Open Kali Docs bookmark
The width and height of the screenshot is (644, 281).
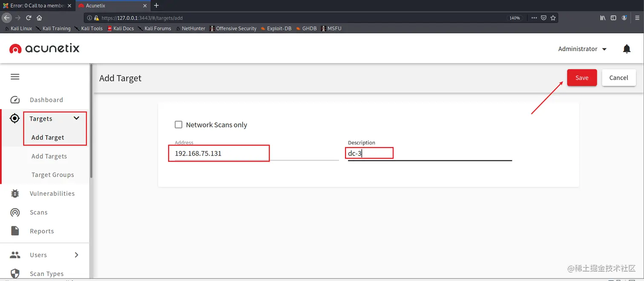tap(121, 29)
